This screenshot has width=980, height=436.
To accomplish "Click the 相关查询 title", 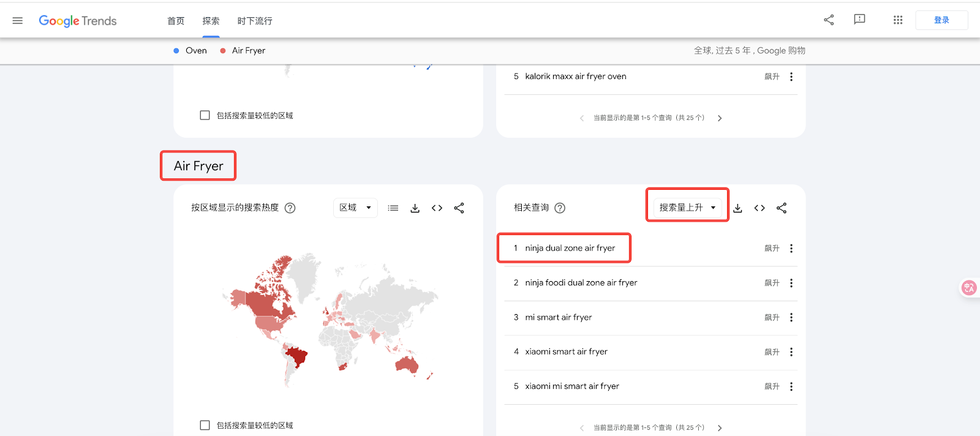I will coord(531,208).
